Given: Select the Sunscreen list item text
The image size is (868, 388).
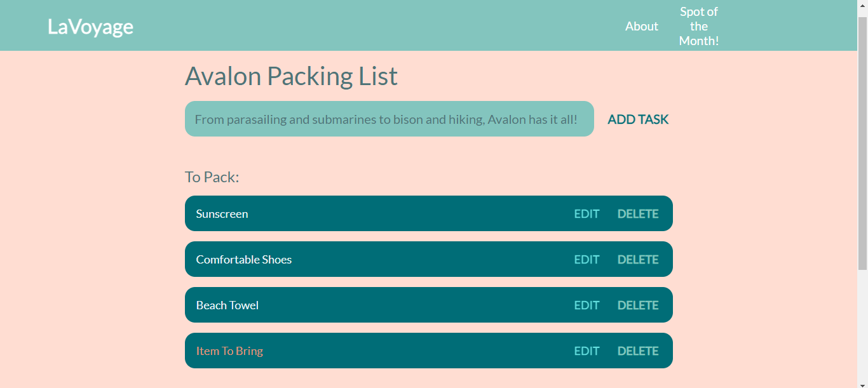Looking at the screenshot, I should click(222, 214).
